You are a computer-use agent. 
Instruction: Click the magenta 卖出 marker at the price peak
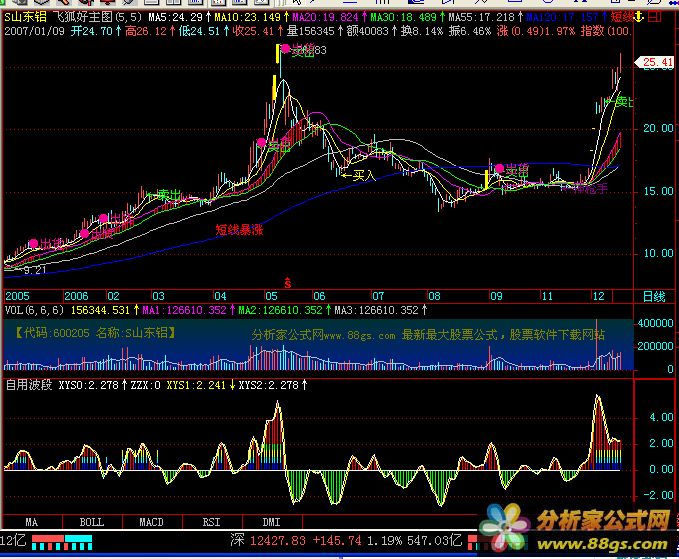287,49
